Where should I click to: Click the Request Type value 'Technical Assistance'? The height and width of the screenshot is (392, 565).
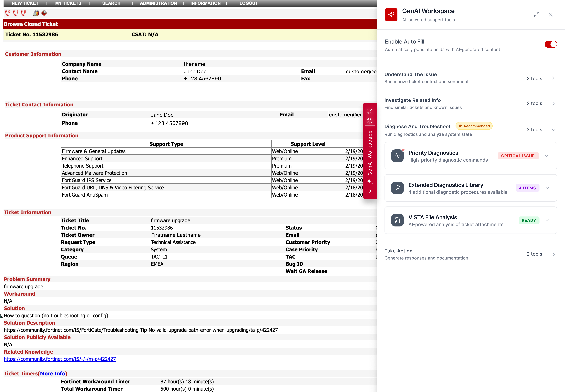[173, 242]
